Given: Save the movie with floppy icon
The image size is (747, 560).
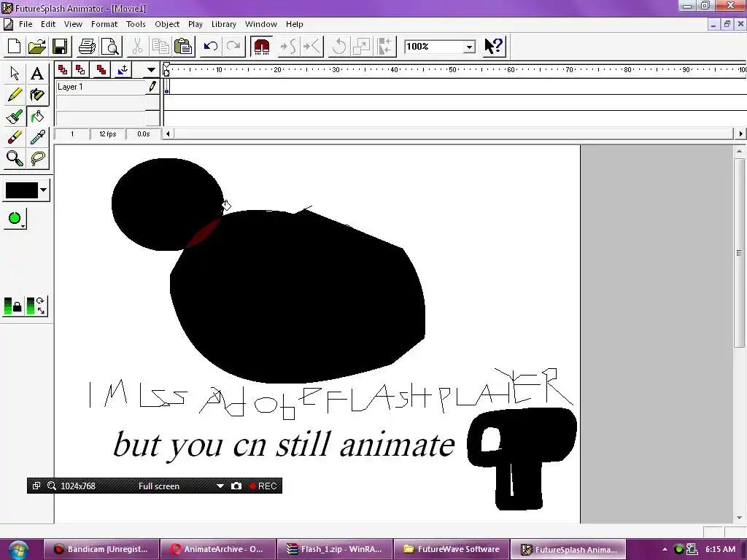Looking at the screenshot, I should click(x=60, y=46).
